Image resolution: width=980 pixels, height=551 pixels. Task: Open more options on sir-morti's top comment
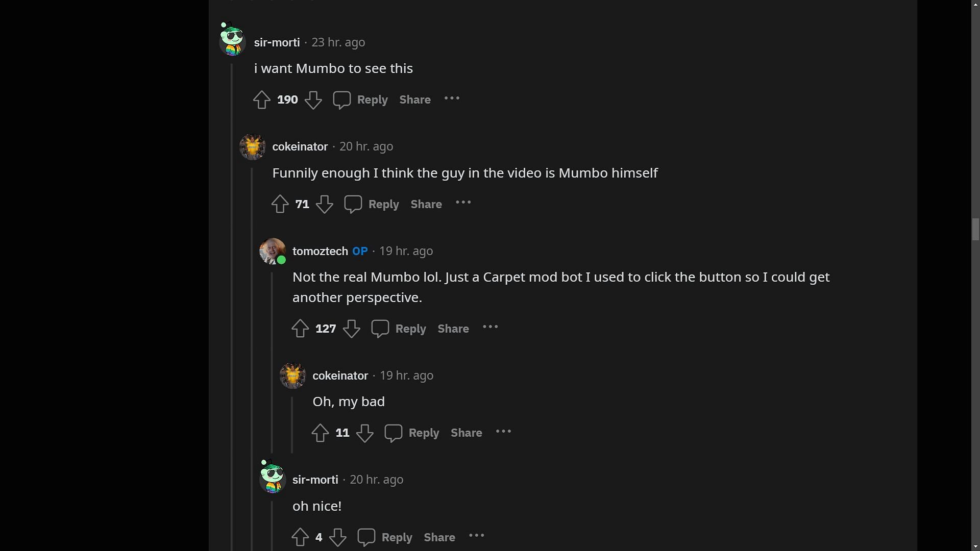[452, 98]
